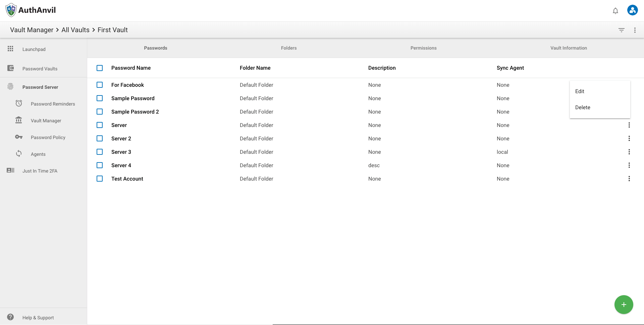Click the Help & Support question icon

pos(10,317)
